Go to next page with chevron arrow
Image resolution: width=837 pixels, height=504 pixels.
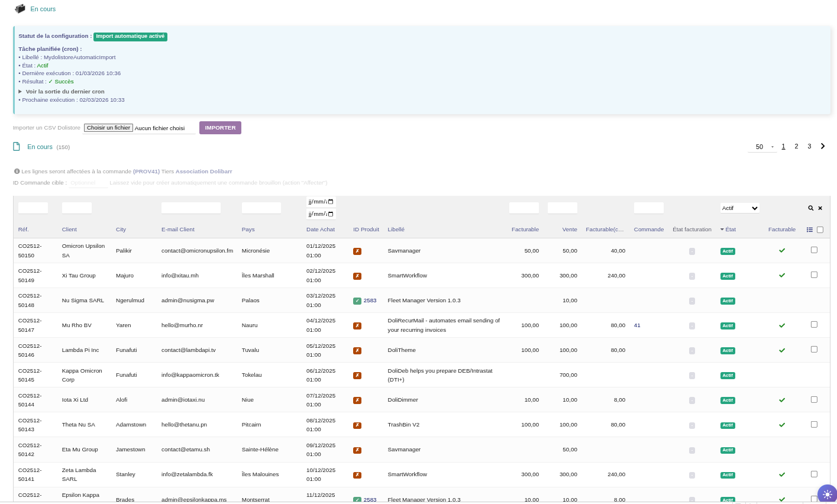pos(822,146)
